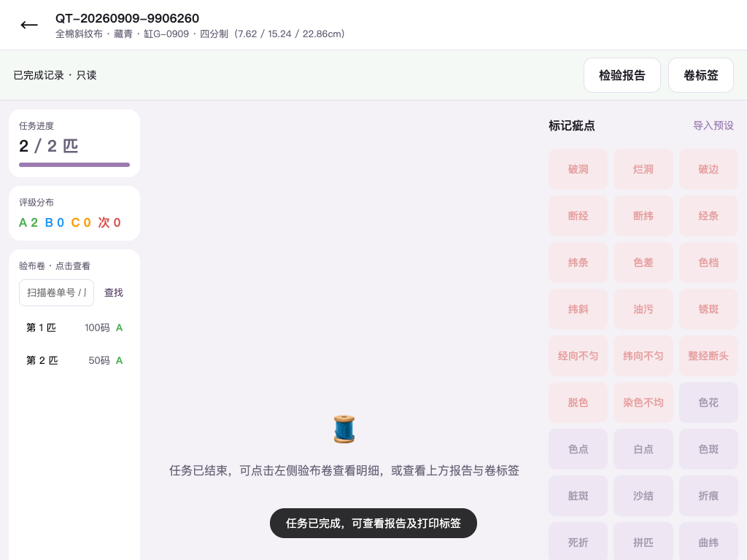The height and width of the screenshot is (560, 747).
Task: Click the C 0 grade count
Action: tap(81, 222)
